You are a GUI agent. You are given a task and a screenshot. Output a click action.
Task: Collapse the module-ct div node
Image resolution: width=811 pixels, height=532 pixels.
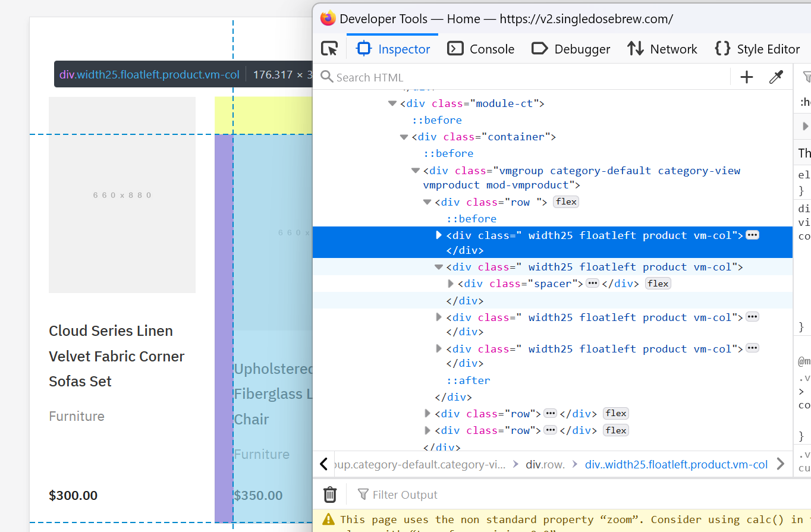392,103
